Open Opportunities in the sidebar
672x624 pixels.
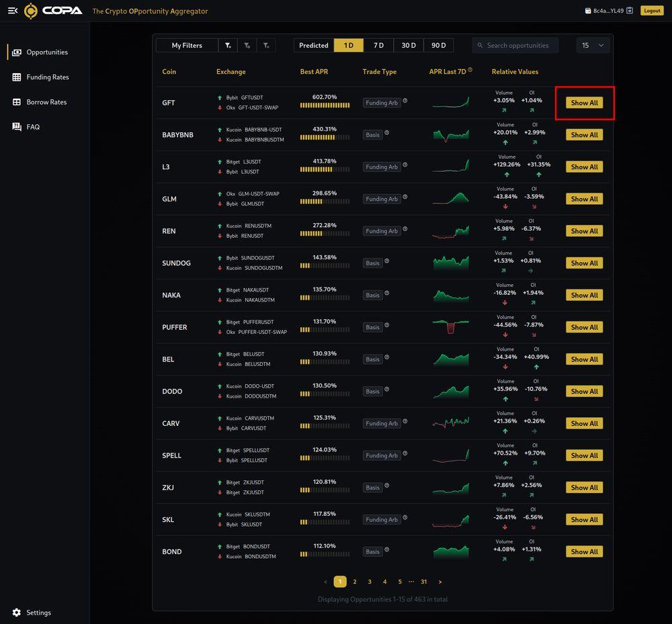point(47,52)
